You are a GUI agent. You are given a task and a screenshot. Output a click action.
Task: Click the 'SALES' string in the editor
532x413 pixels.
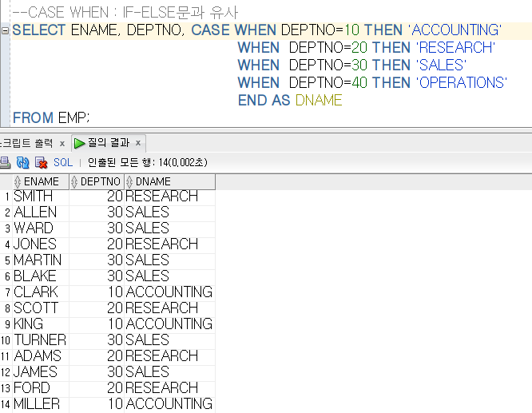[441, 66]
